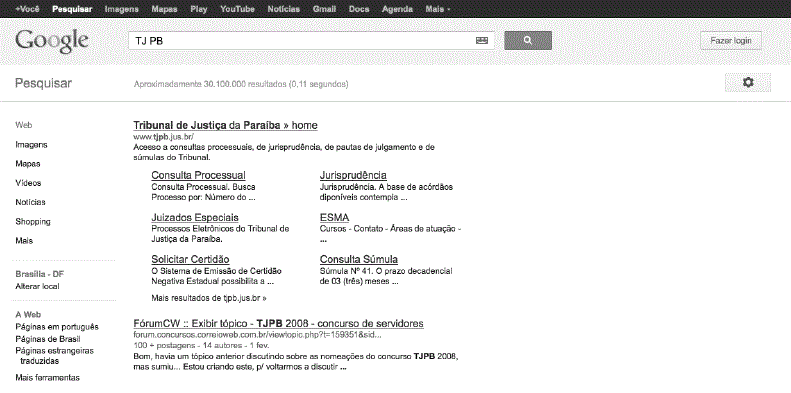Screen dimensions: 791x393
Task: Select Pesquisar in the top bar
Action: (72, 9)
